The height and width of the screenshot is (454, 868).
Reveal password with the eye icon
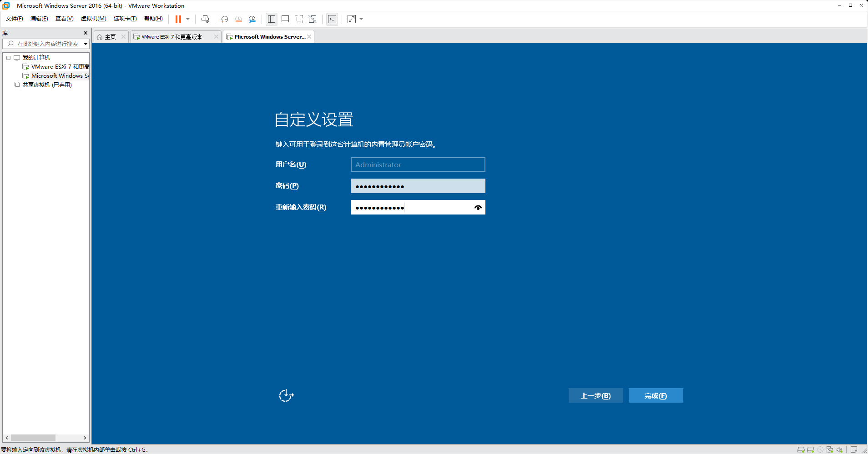(x=478, y=207)
